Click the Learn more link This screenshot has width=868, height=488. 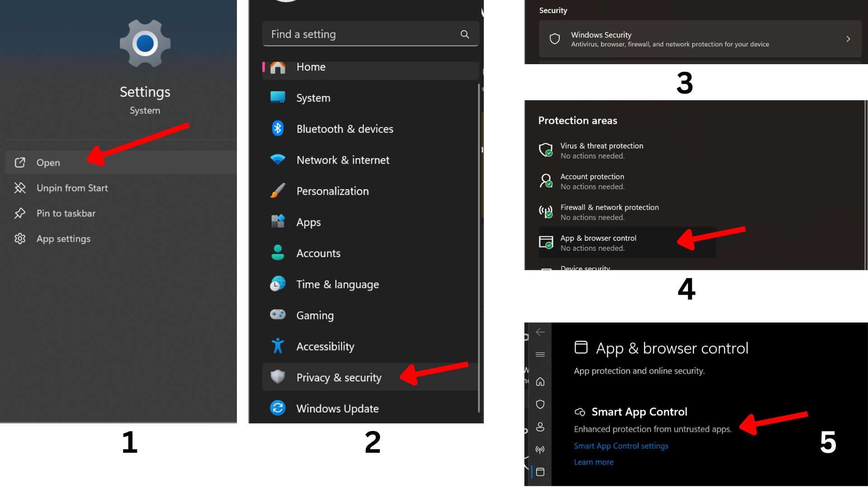coord(594,462)
